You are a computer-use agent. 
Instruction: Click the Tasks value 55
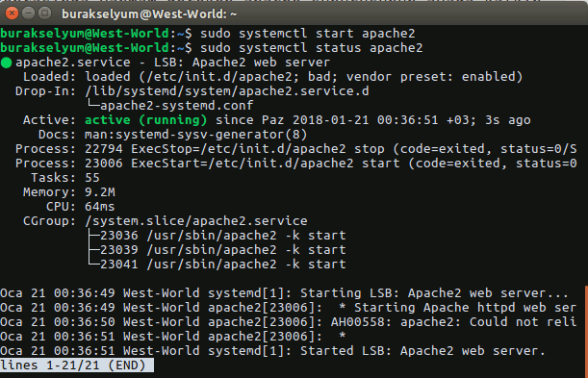click(92, 178)
